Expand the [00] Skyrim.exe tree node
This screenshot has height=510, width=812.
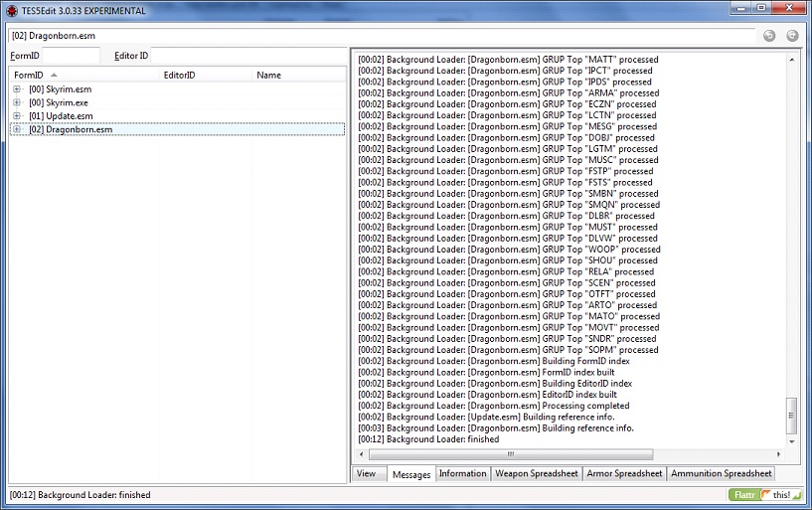[17, 102]
